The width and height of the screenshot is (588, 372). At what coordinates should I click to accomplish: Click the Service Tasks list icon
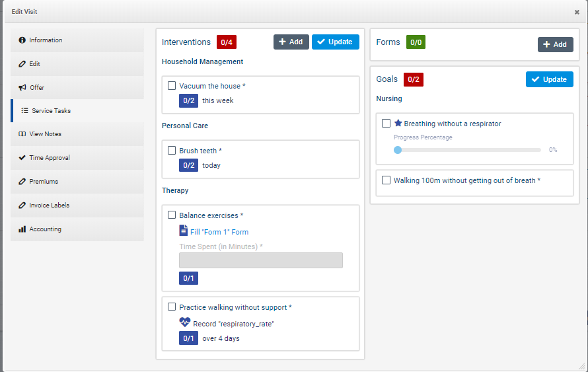point(25,111)
